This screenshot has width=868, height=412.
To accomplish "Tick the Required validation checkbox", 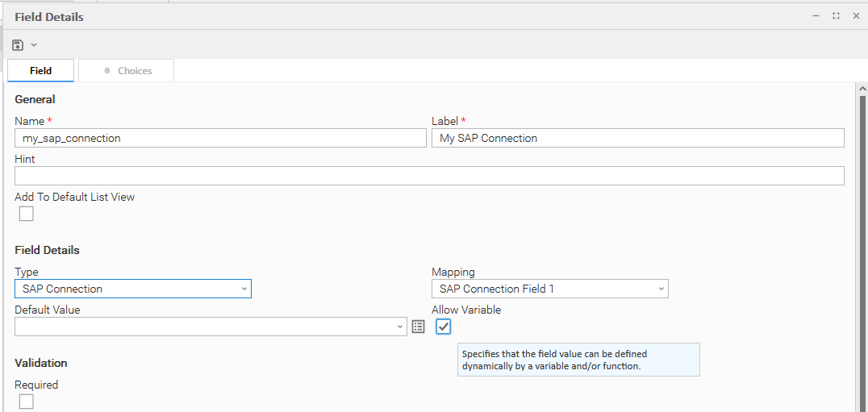I will (27, 402).
